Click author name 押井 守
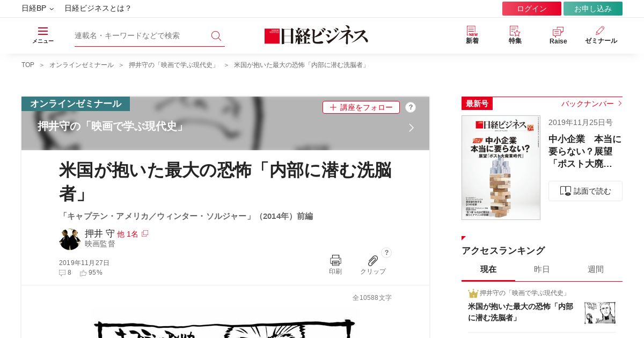Image resolution: width=644 pixels, height=338 pixels. (x=100, y=233)
